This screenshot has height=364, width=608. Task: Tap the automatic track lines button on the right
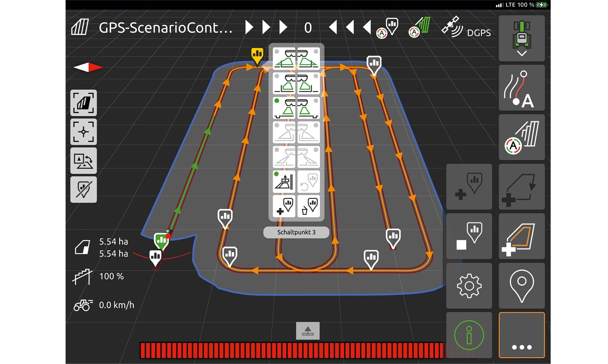tap(522, 137)
